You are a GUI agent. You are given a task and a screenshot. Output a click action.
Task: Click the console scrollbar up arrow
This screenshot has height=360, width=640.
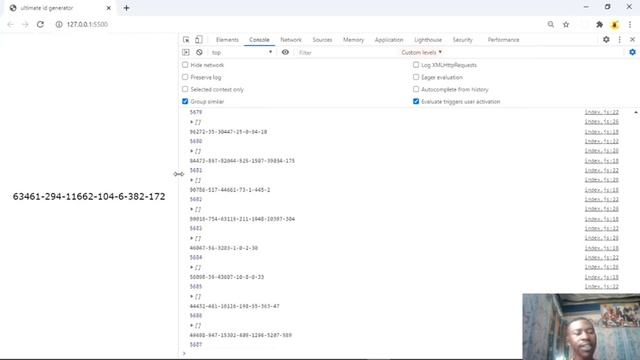[636, 112]
